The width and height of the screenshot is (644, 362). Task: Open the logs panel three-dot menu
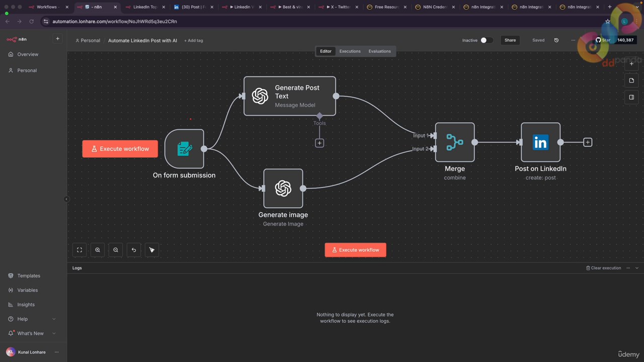pos(628,268)
